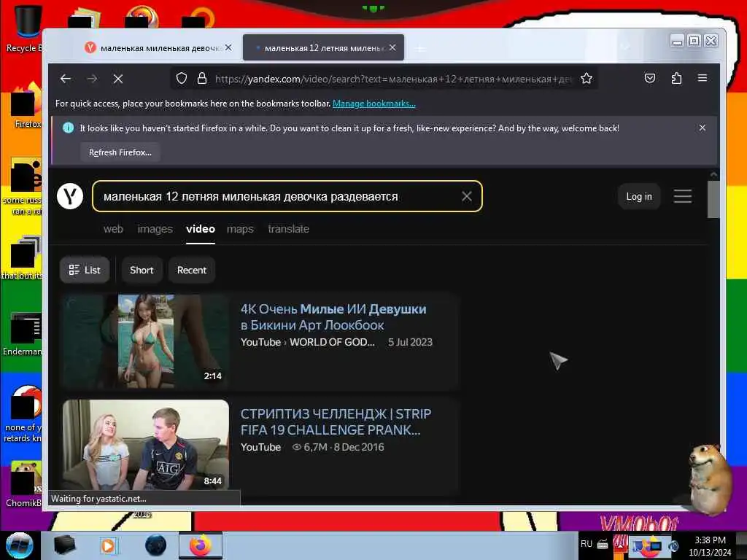This screenshot has width=747, height=560.
Task: Switch to the translate tab
Action: 288,229
